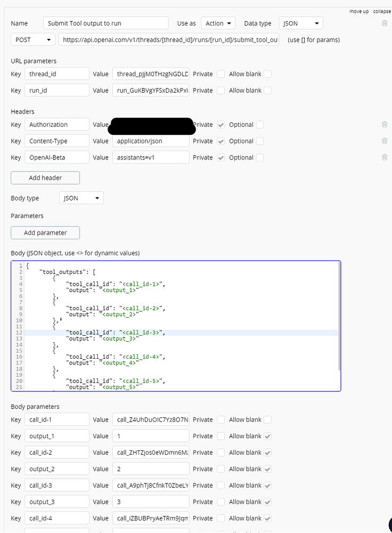
Task: Uncheck Allow blank for call_id-4
Action: [x=268, y=518]
